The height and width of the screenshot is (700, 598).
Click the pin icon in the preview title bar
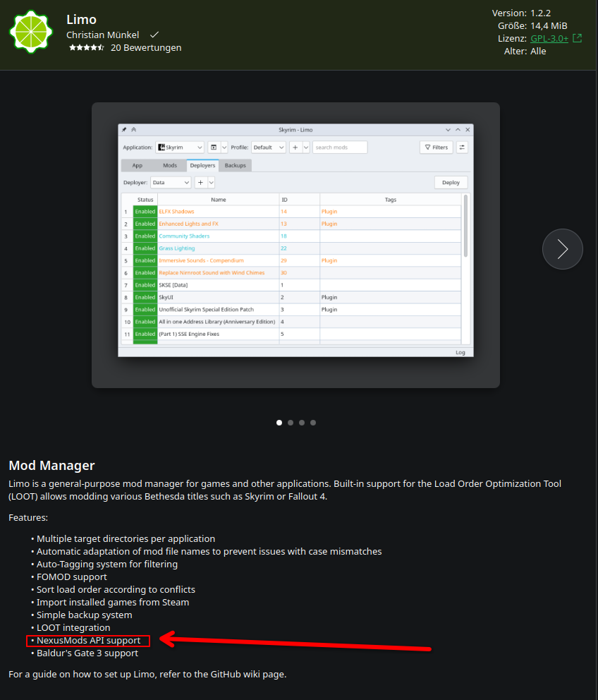pyautogui.click(x=124, y=130)
